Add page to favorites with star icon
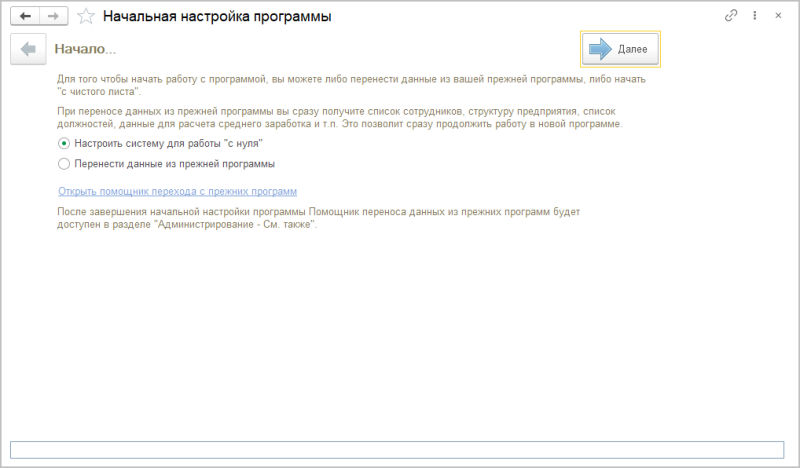Screen dimensions: 800x468 pyautogui.click(x=86, y=17)
